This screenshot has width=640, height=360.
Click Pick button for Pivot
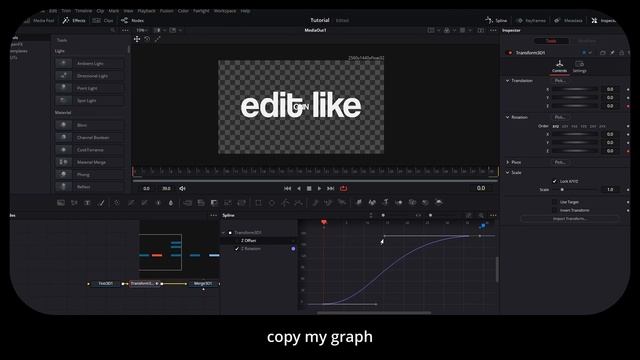pyautogui.click(x=560, y=162)
